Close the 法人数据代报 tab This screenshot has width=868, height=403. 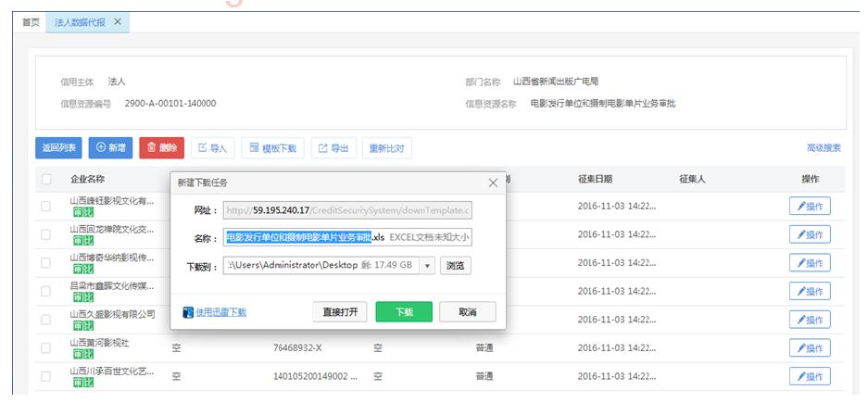[118, 22]
